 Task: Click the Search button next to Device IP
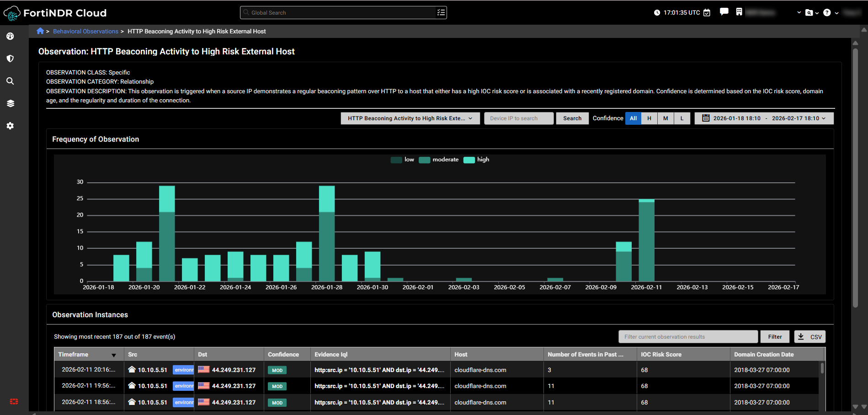click(x=572, y=118)
